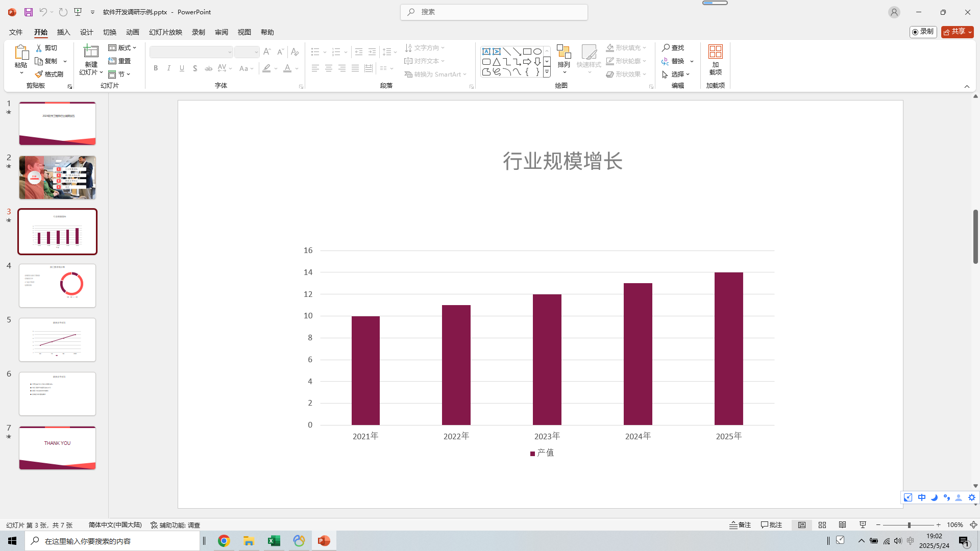Toggle Normal view button

(x=802, y=525)
